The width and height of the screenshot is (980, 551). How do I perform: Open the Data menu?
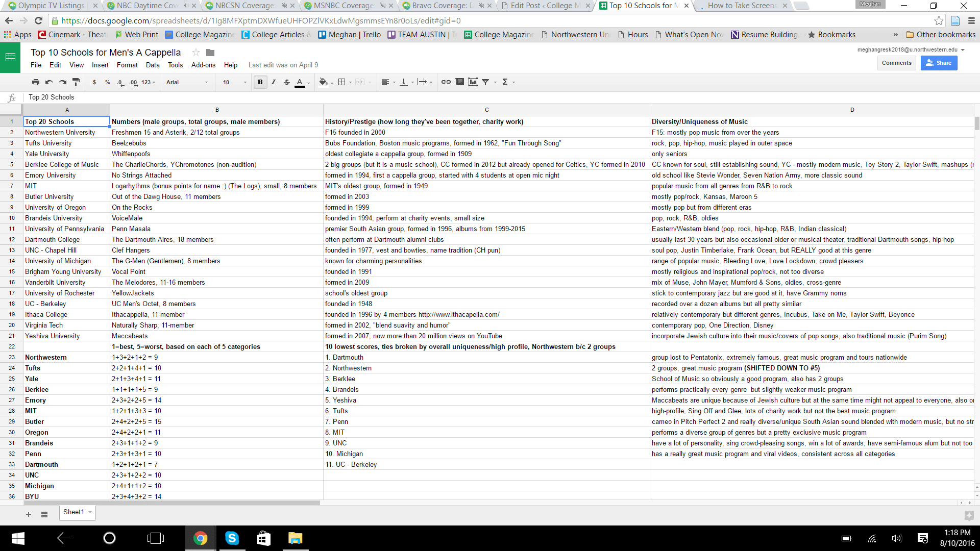click(x=153, y=65)
